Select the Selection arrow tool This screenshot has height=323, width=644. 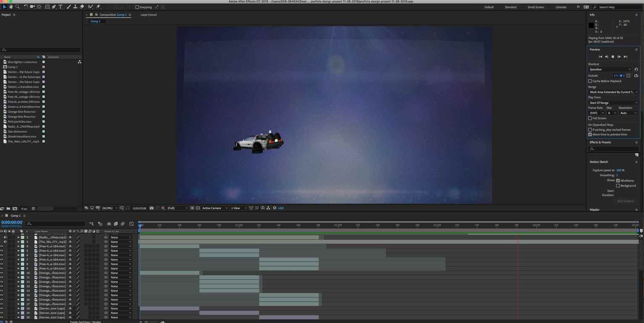click(5, 7)
